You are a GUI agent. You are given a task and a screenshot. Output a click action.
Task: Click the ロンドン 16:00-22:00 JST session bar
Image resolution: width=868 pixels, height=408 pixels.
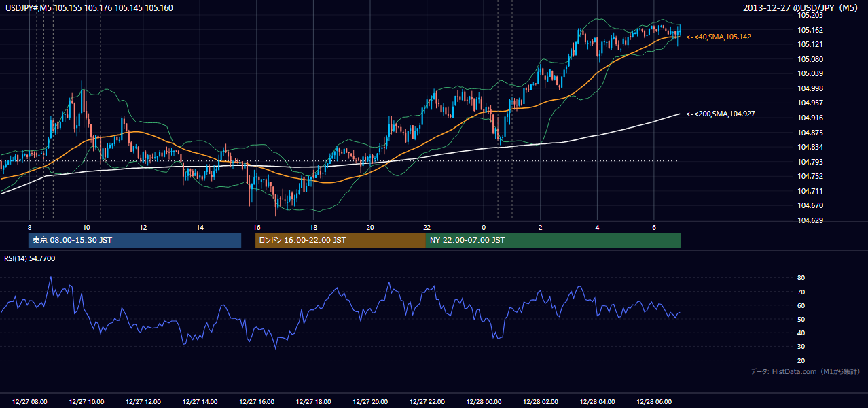coord(340,240)
